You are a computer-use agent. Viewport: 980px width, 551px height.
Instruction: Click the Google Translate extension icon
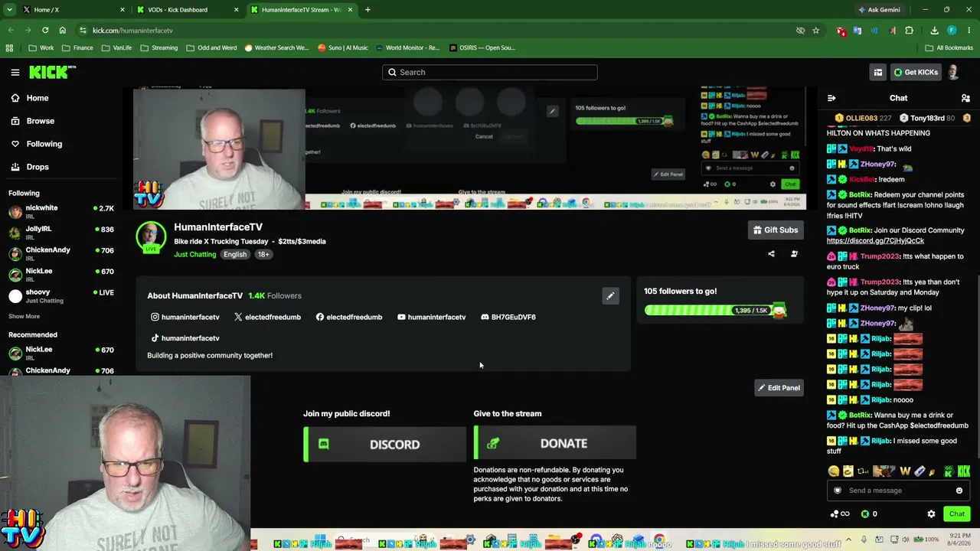click(857, 31)
